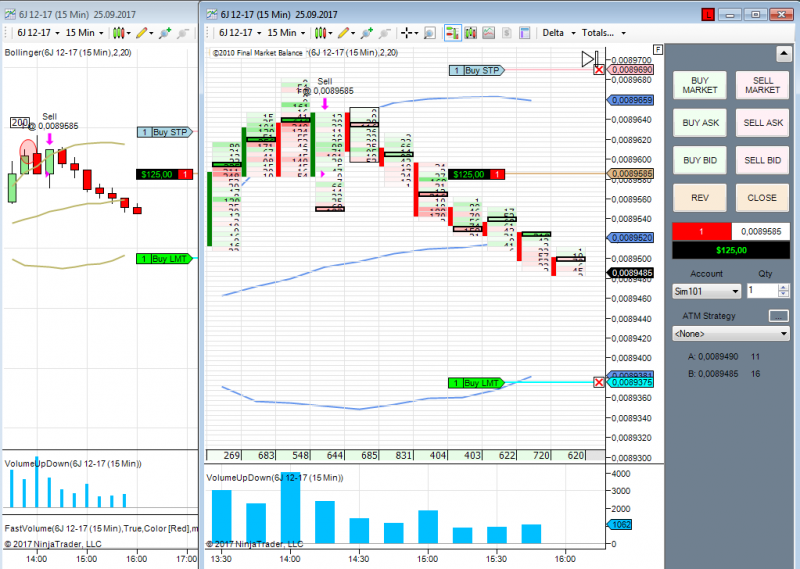800x569 pixels.
Task: Click the Strategies dollar icon in toolbar
Action: pos(507,33)
